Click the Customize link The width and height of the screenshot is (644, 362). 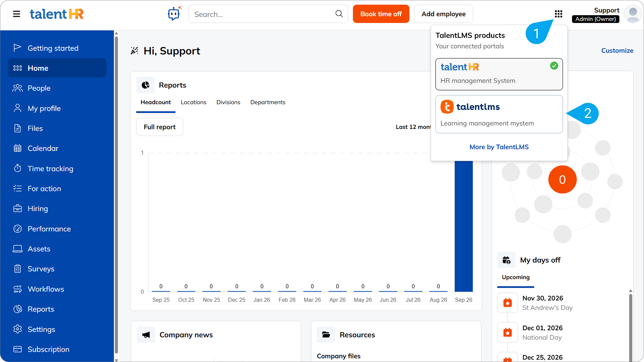click(x=617, y=51)
